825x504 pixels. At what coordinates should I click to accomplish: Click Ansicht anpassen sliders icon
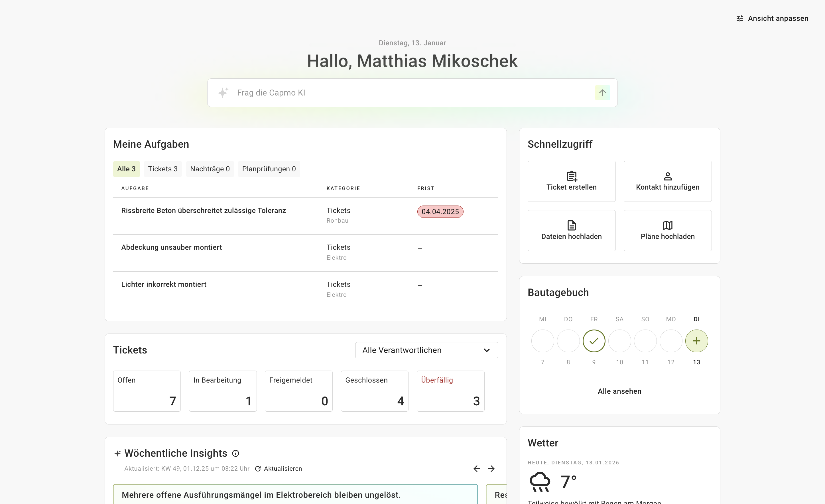click(x=739, y=19)
